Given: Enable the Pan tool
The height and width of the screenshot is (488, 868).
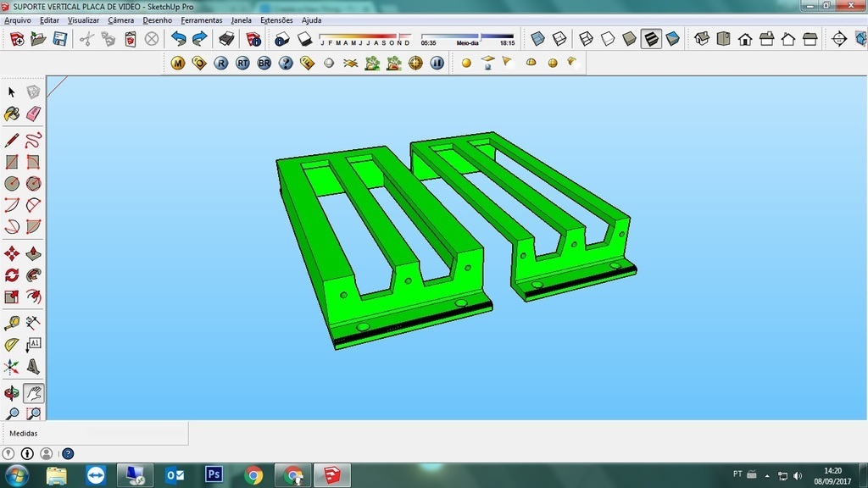Looking at the screenshot, I should click(x=34, y=391).
